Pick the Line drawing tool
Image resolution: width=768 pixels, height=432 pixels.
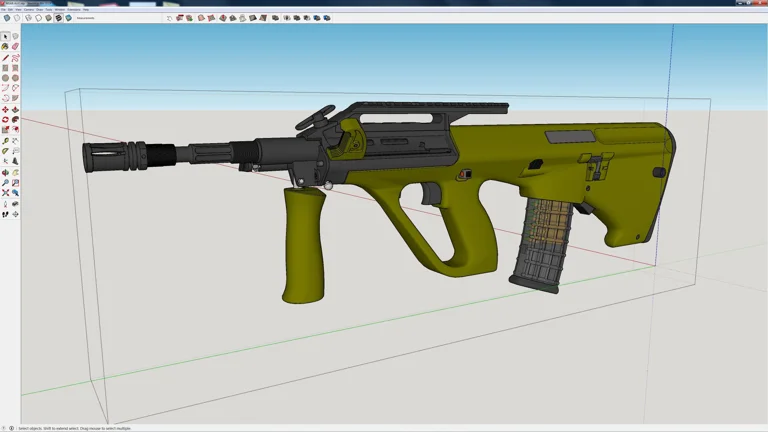5,58
